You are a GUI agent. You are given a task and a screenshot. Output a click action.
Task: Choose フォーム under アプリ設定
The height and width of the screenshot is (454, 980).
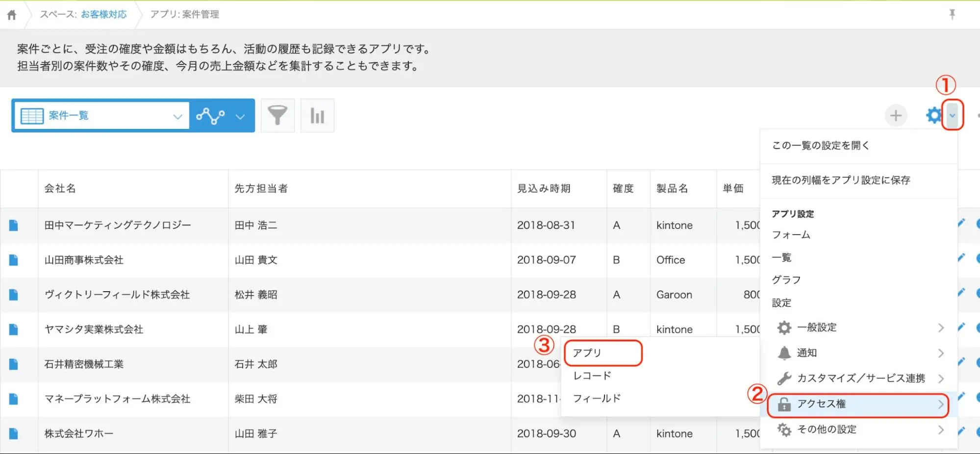(x=791, y=235)
